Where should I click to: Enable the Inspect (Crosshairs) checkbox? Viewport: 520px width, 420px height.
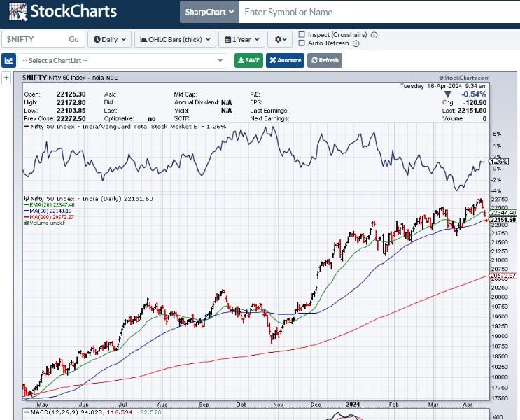coord(302,34)
